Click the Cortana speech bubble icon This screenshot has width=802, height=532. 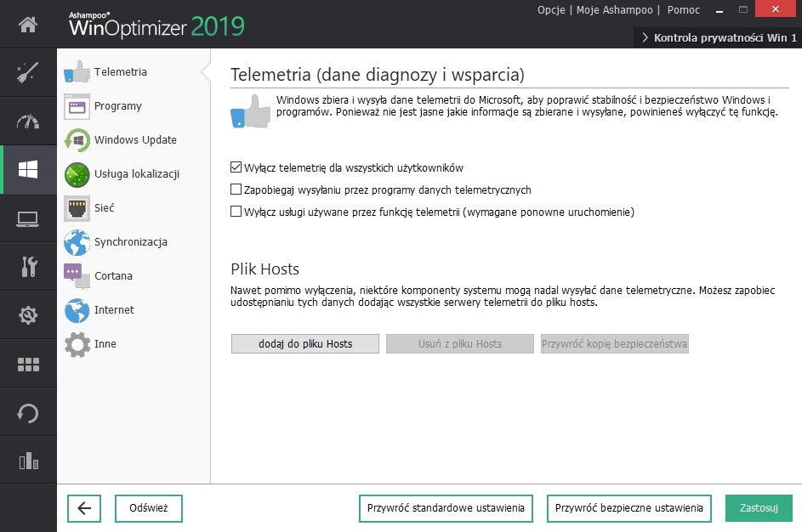[77, 276]
